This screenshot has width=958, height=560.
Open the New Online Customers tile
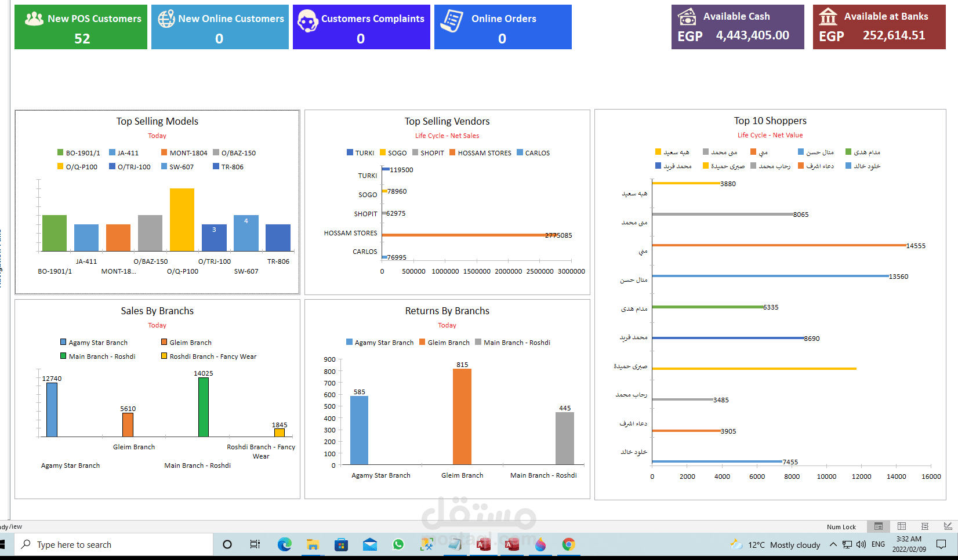point(220,27)
